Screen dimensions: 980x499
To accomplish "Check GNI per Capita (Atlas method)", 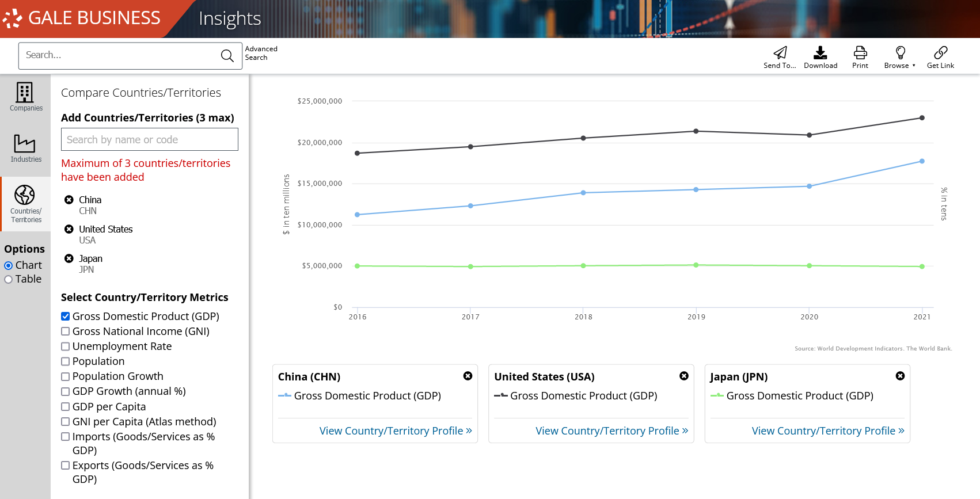I will click(66, 422).
